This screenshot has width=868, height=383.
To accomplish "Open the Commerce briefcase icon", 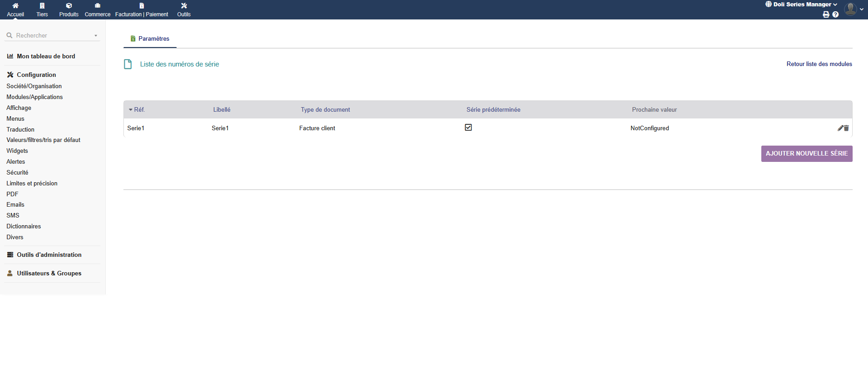I will click(x=97, y=6).
